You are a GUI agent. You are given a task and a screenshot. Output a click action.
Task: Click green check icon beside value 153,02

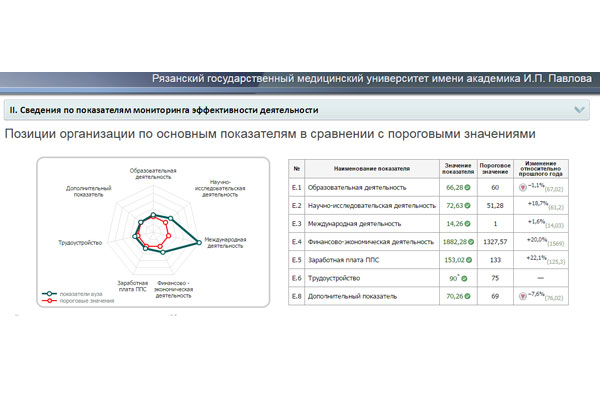click(469, 260)
